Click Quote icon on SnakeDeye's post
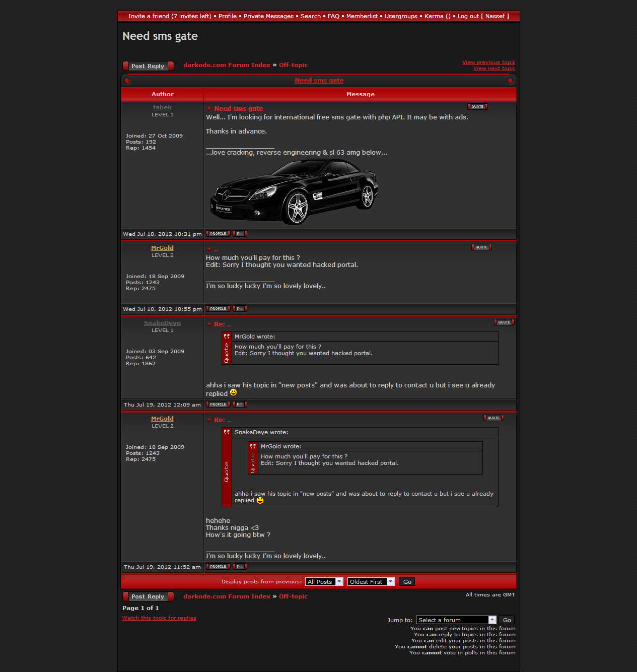 click(x=504, y=322)
